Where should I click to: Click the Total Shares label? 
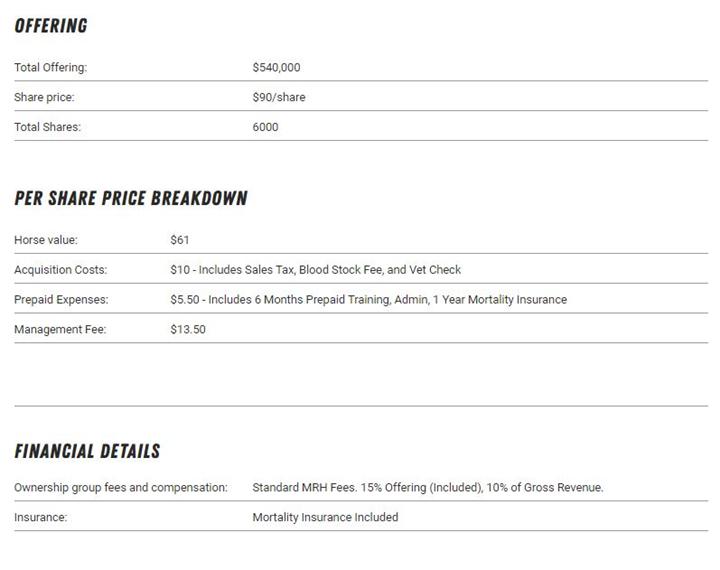47,127
